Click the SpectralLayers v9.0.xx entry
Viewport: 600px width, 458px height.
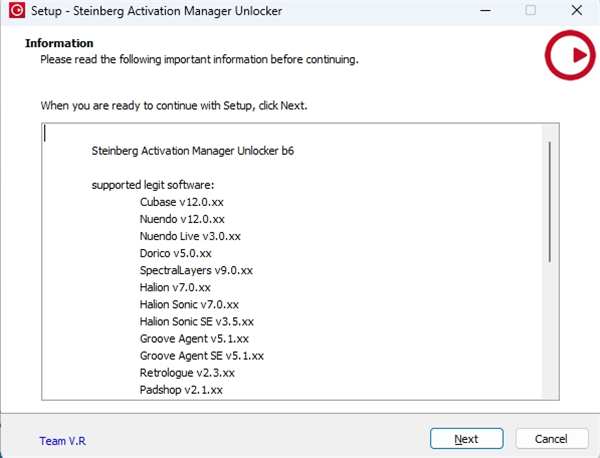(196, 270)
